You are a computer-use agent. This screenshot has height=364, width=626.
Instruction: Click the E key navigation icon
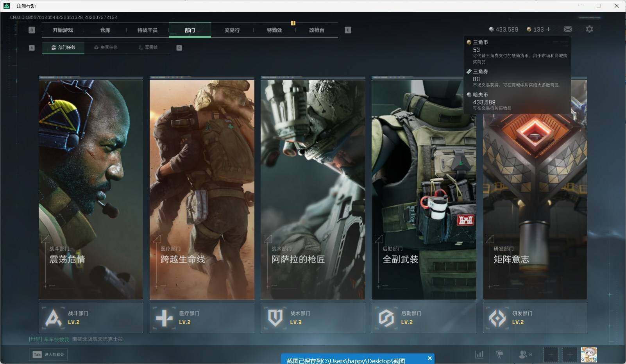point(348,30)
